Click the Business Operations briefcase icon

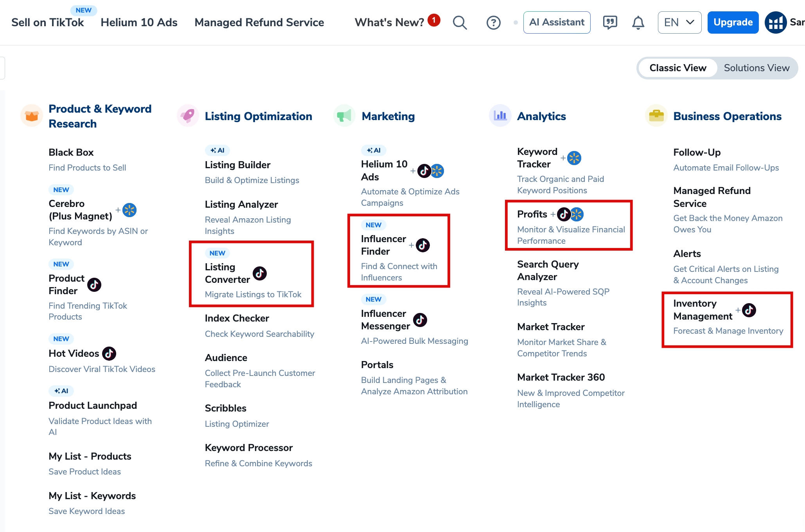pyautogui.click(x=656, y=115)
